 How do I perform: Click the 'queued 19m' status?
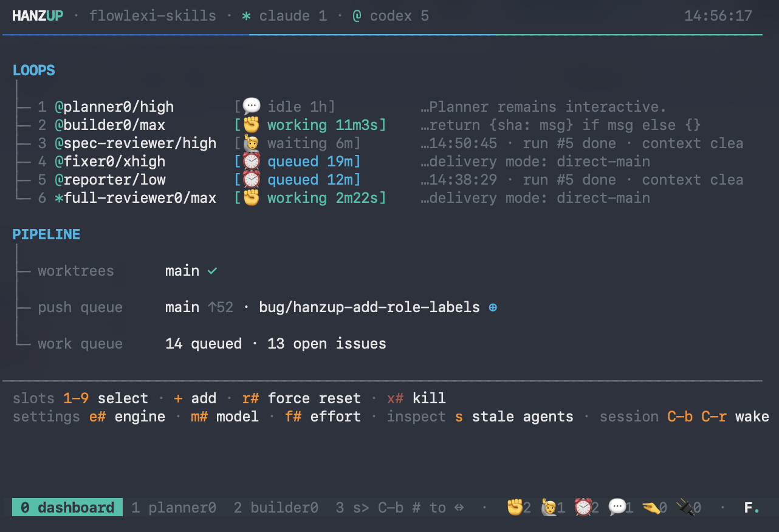[x=310, y=162]
